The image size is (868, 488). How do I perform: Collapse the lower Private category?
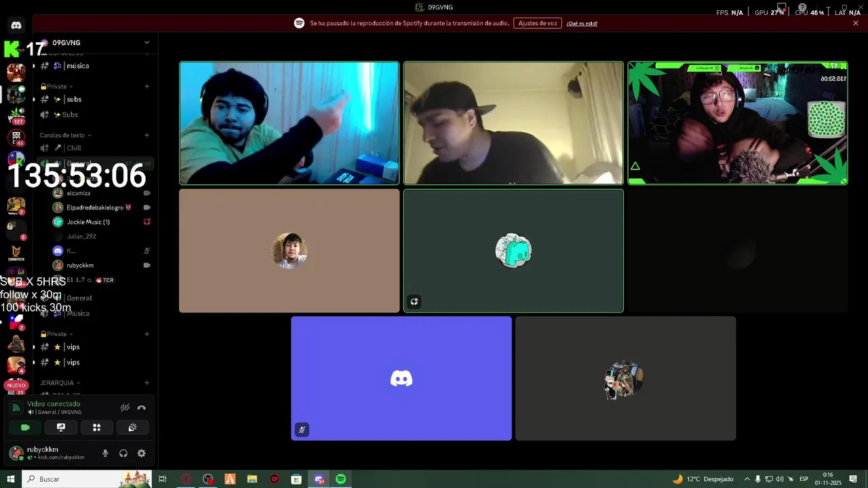pos(56,334)
